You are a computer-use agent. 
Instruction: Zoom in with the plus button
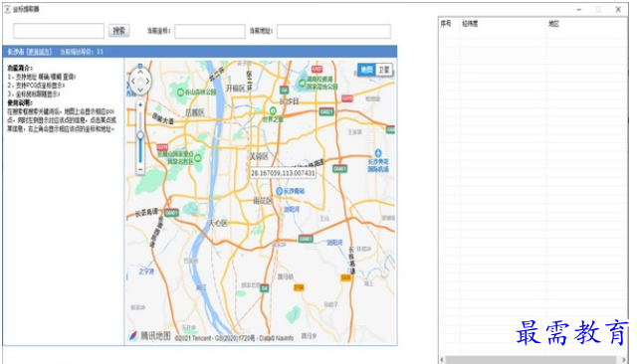[x=140, y=104]
